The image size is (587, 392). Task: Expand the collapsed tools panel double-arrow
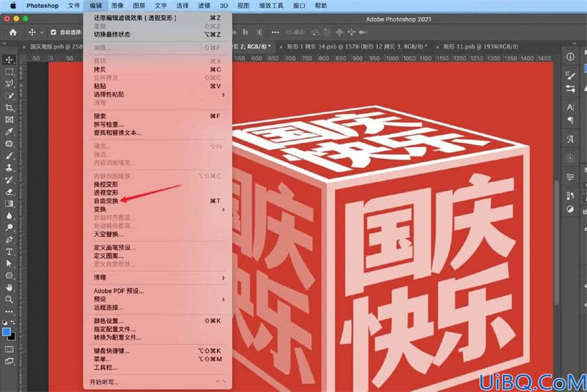(x=5, y=43)
